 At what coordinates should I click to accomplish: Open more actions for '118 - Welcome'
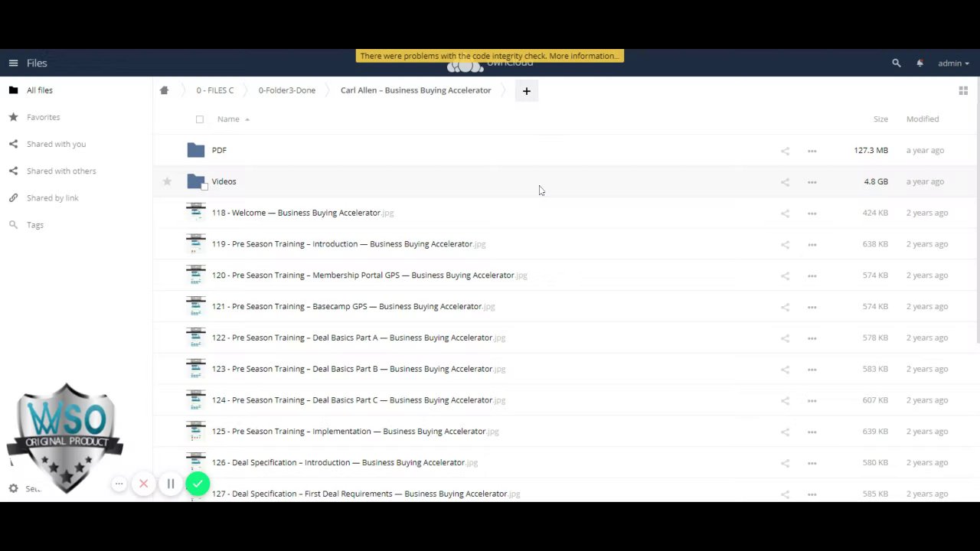[x=812, y=214]
